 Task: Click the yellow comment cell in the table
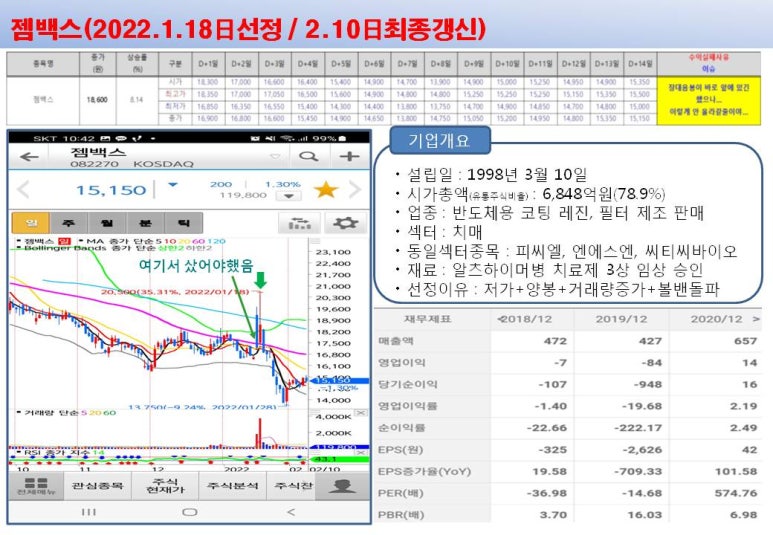coord(708,100)
